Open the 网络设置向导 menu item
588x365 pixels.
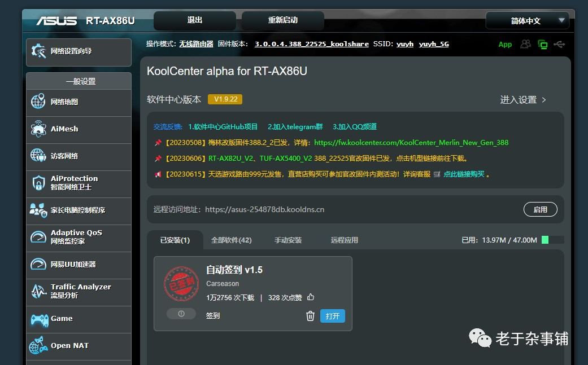click(79, 52)
